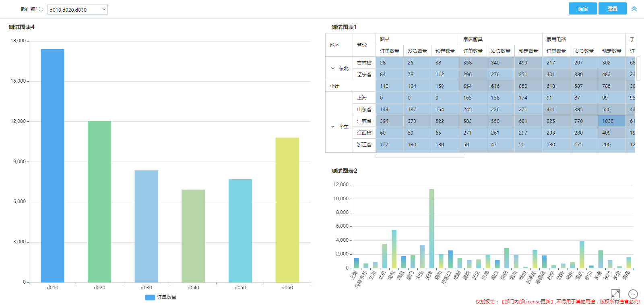Toggle the 订单数量 legend item
Screen dimensions: 644x305
pos(161,297)
